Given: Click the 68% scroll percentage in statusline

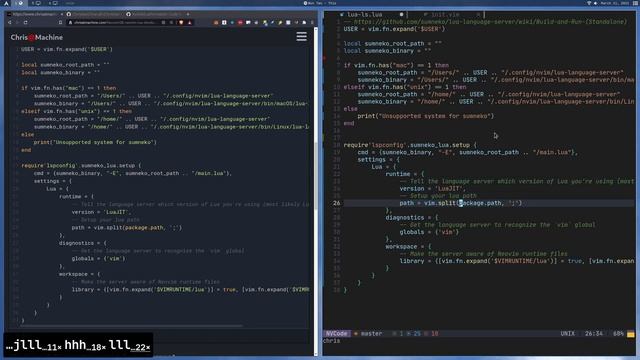Looking at the screenshot, I should click(618, 333).
